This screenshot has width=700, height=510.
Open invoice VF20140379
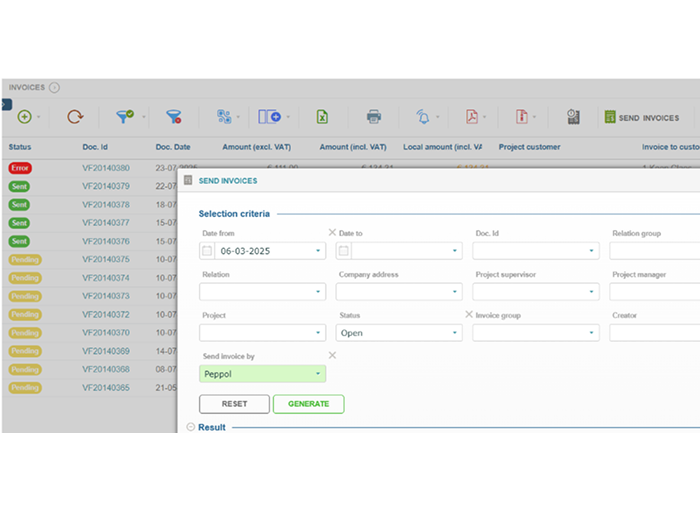pos(106,186)
